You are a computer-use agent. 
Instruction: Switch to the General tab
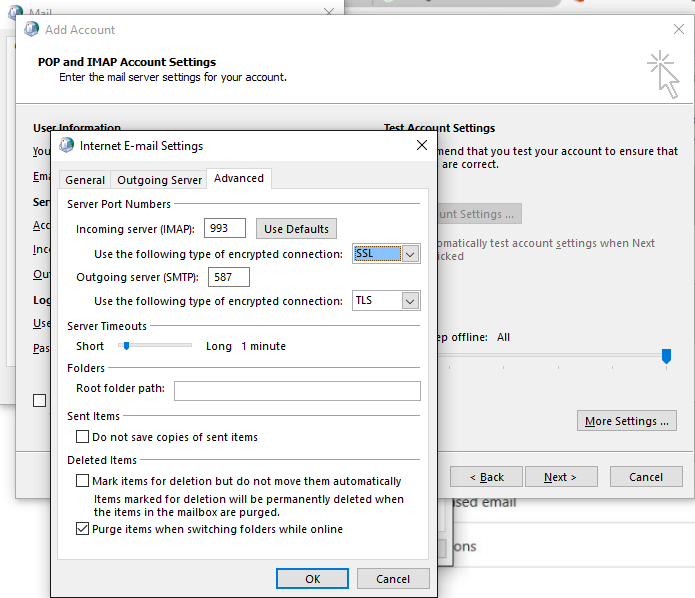tap(85, 180)
